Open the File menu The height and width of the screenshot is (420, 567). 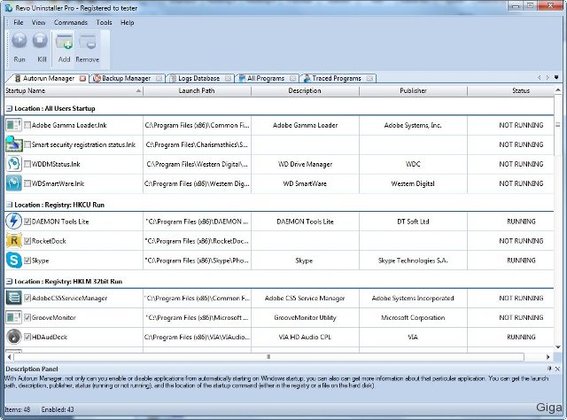18,22
